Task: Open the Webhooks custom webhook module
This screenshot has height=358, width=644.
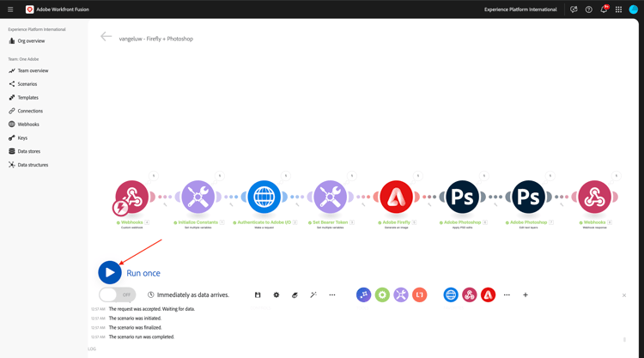Action: point(132,197)
